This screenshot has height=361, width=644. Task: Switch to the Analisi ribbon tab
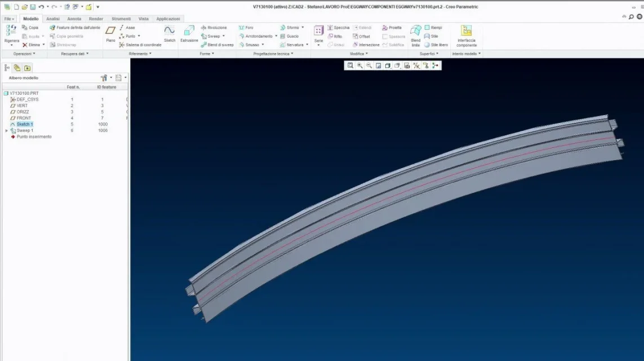pos(53,19)
